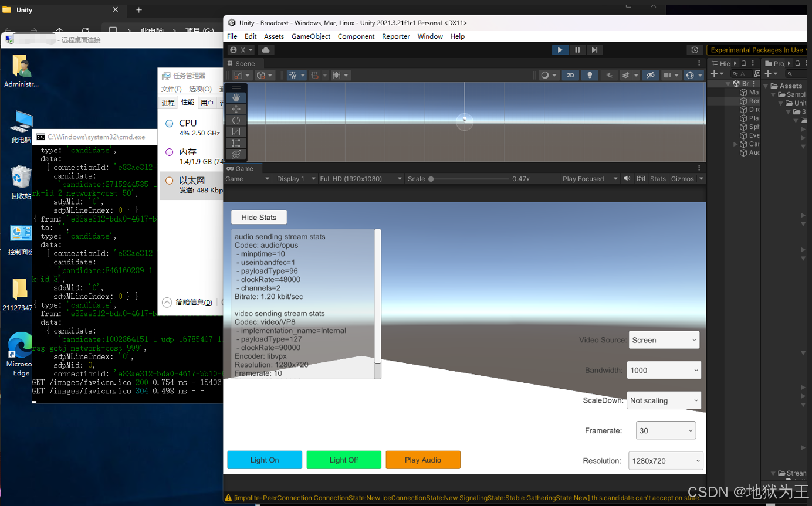The height and width of the screenshot is (506, 812).
Task: Toggle Stats overlay in Game view
Action: coord(658,179)
